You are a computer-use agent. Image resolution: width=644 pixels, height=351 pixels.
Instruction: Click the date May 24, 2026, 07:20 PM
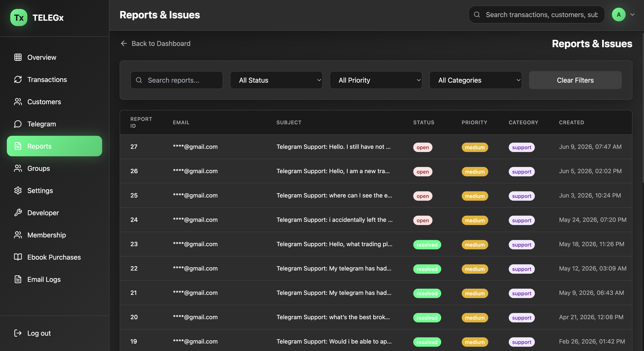point(593,220)
